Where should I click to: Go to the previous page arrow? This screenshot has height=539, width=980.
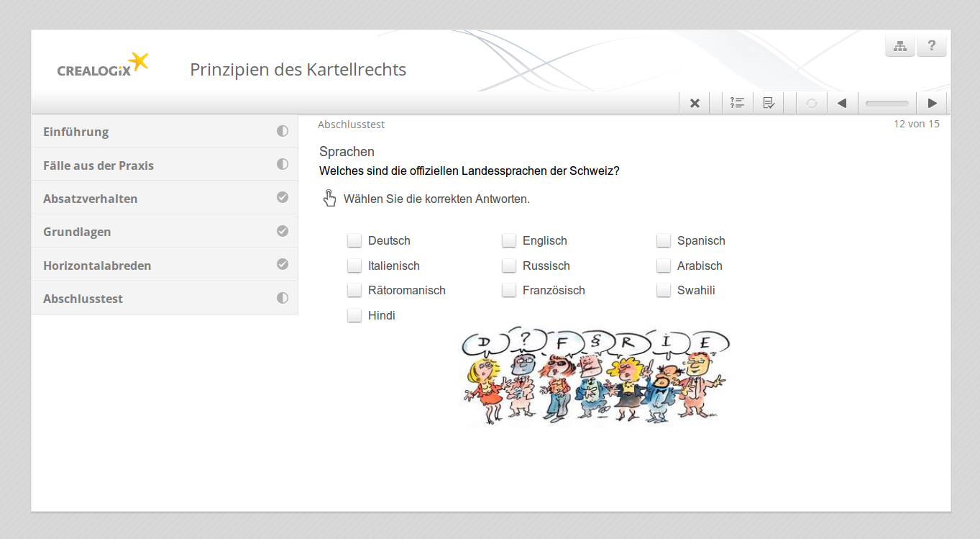842,103
